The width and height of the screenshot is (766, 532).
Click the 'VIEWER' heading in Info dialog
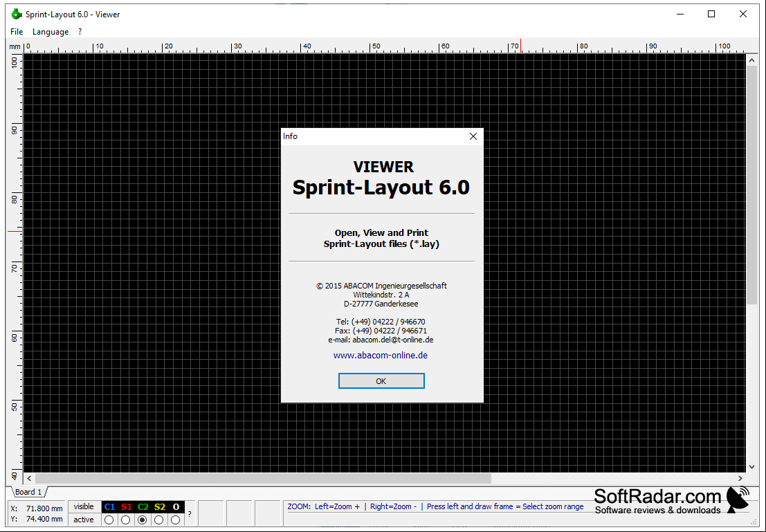383,167
